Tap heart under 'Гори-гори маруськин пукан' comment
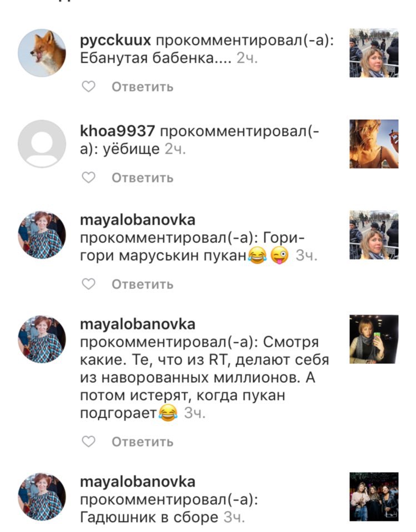 tap(89, 283)
